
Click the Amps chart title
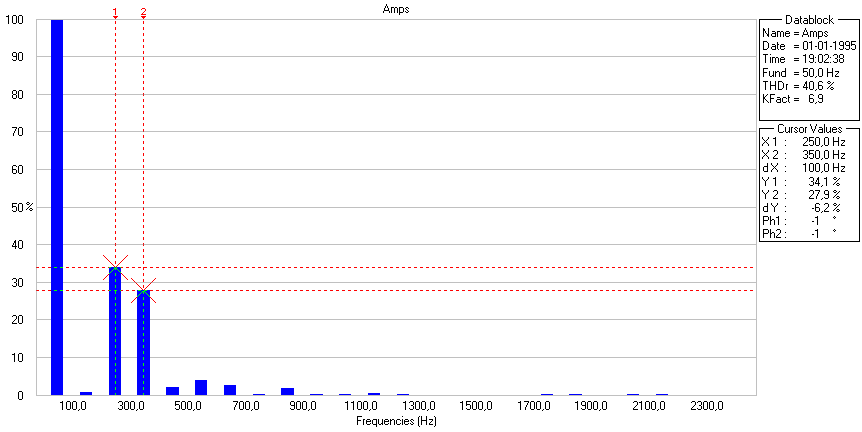(x=396, y=9)
